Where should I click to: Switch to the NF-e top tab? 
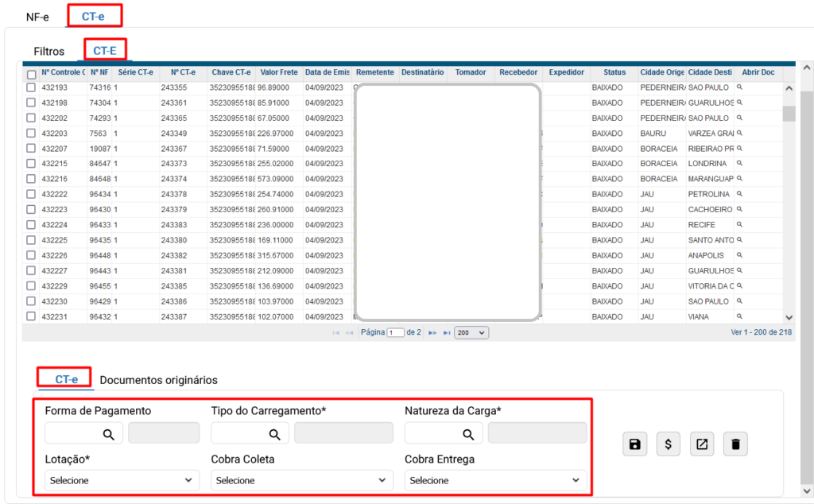point(37,17)
